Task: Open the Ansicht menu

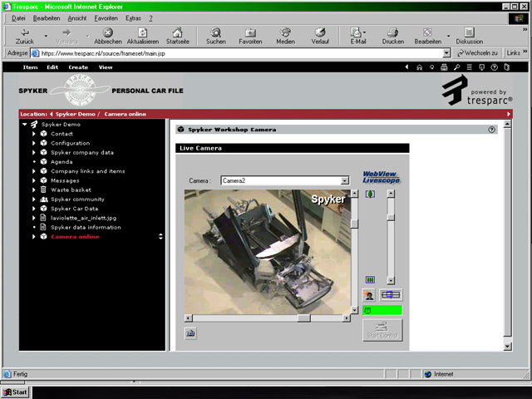Action: pos(77,18)
